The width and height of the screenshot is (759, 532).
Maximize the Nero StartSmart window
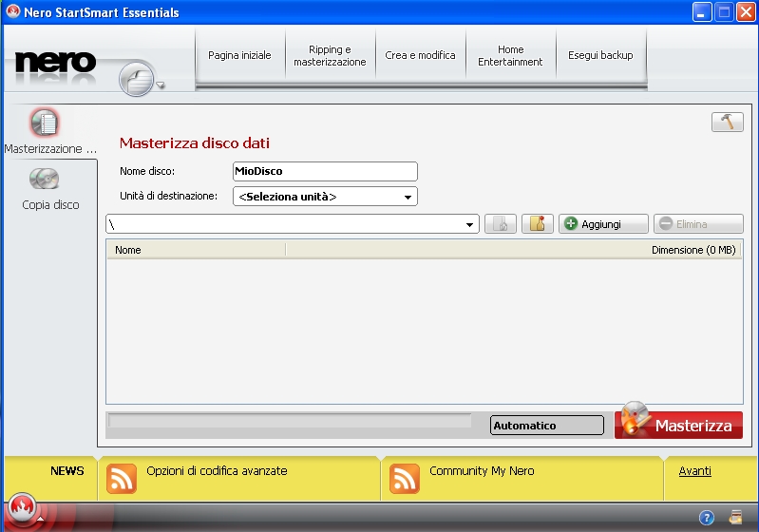point(724,12)
